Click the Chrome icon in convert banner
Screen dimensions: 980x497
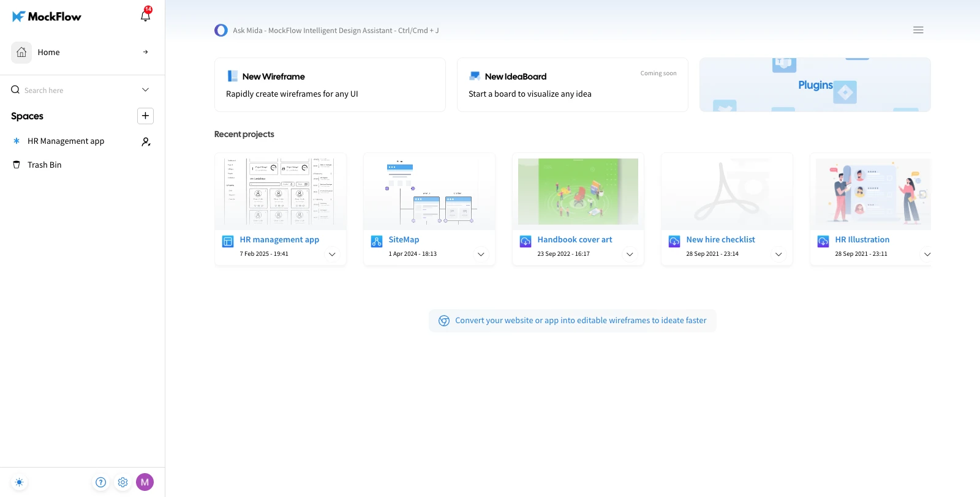tap(444, 321)
